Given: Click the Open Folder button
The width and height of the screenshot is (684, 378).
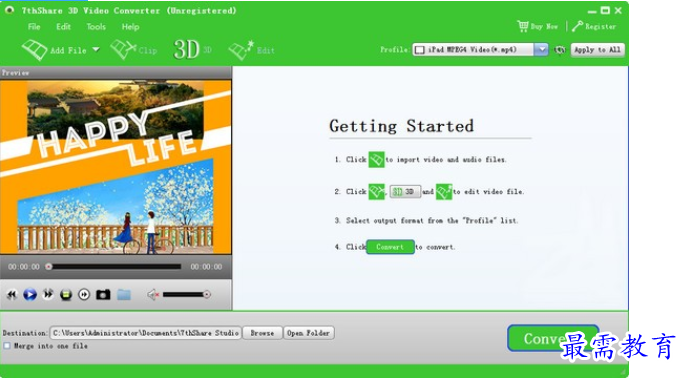Looking at the screenshot, I should (x=308, y=333).
